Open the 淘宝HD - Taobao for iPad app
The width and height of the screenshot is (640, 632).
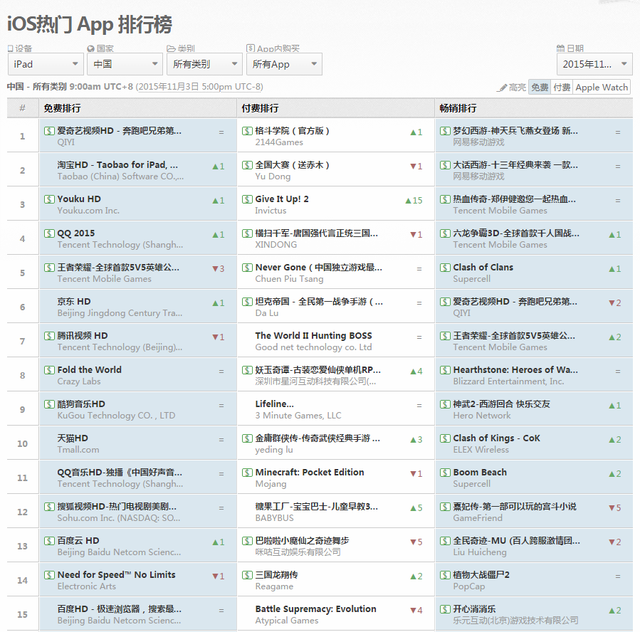pyautogui.click(x=118, y=165)
